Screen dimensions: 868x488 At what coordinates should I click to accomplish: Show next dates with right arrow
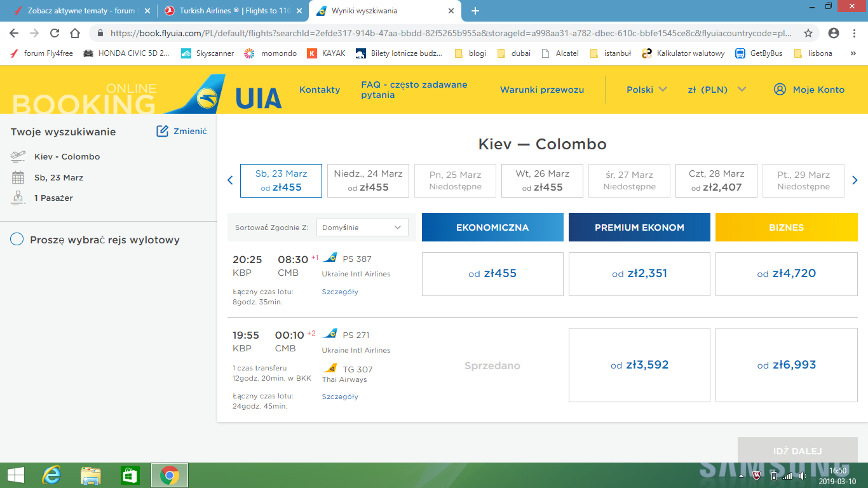pyautogui.click(x=855, y=180)
